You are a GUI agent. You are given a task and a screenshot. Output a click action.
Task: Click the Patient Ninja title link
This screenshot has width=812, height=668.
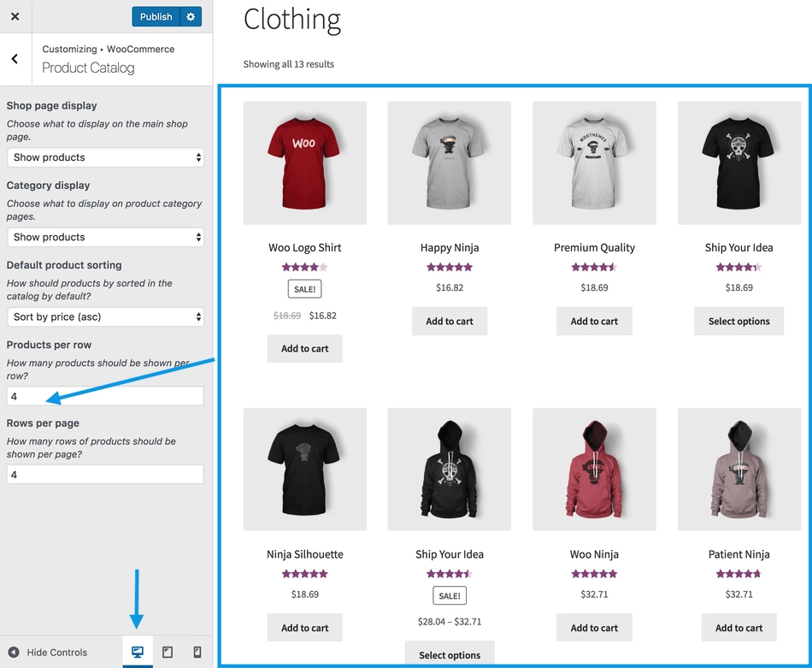739,554
